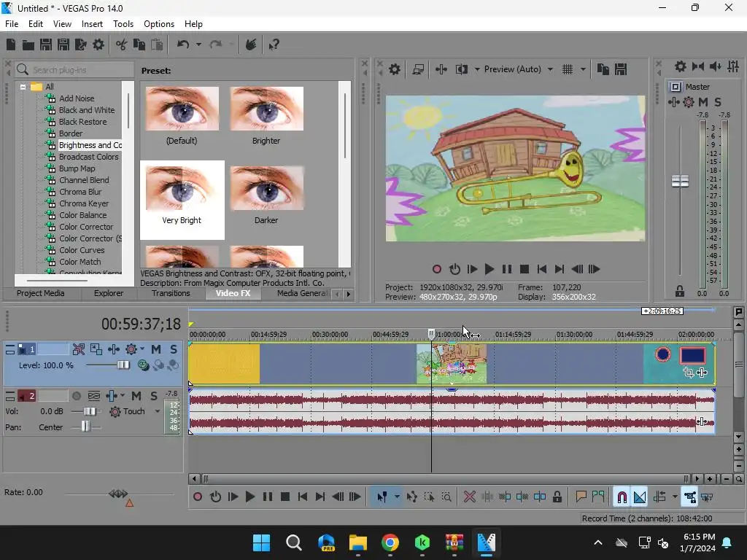
Task: Click Stop button under video preview
Action: [x=524, y=269]
